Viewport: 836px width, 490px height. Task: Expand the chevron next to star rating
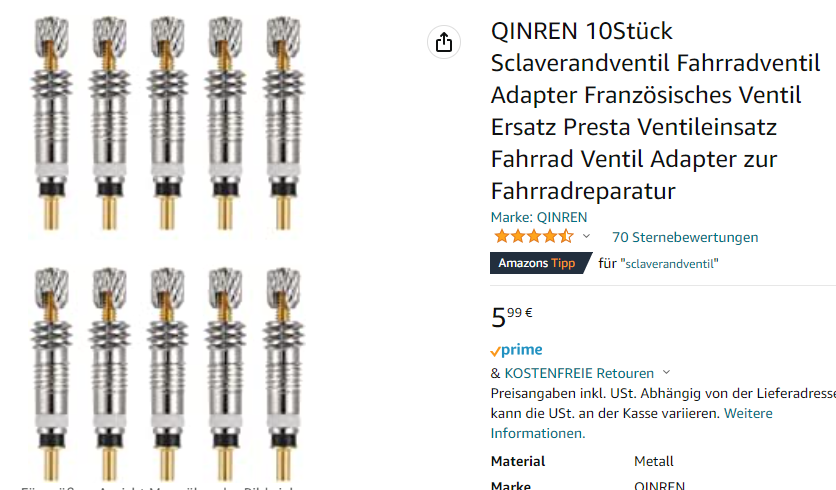coord(586,236)
